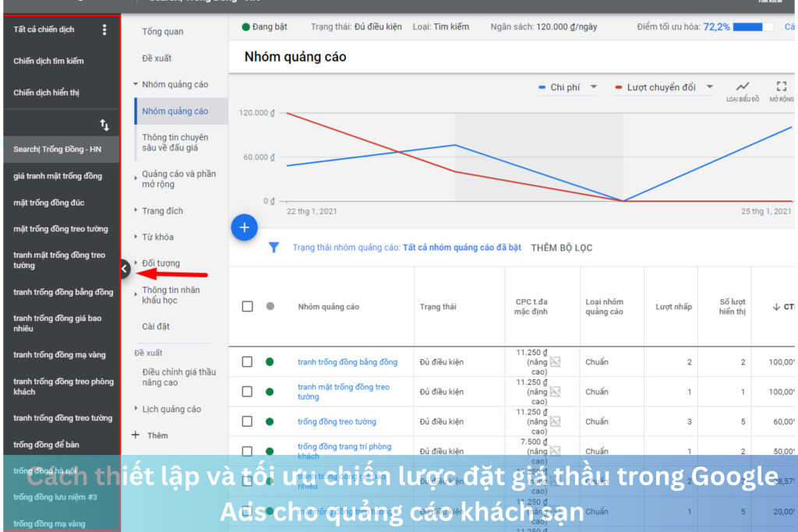Check the box for trống đồng trang trí phòng khách
This screenshot has height=532, width=798.
click(x=247, y=451)
